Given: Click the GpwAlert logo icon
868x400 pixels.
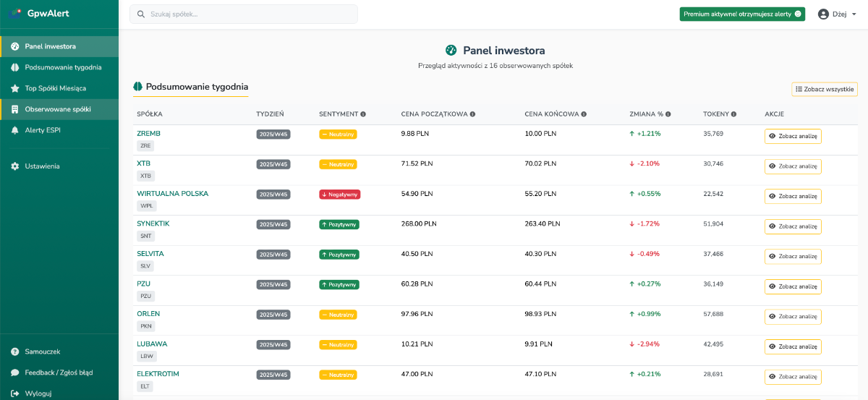Looking at the screenshot, I should coord(15,14).
